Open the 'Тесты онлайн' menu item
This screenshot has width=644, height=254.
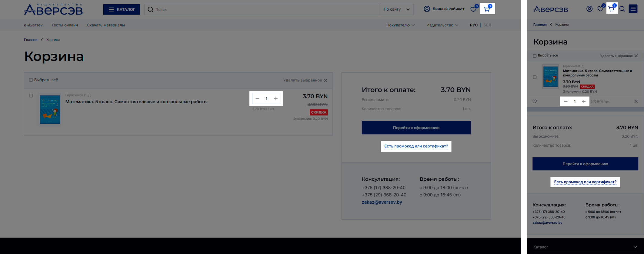coord(65,25)
